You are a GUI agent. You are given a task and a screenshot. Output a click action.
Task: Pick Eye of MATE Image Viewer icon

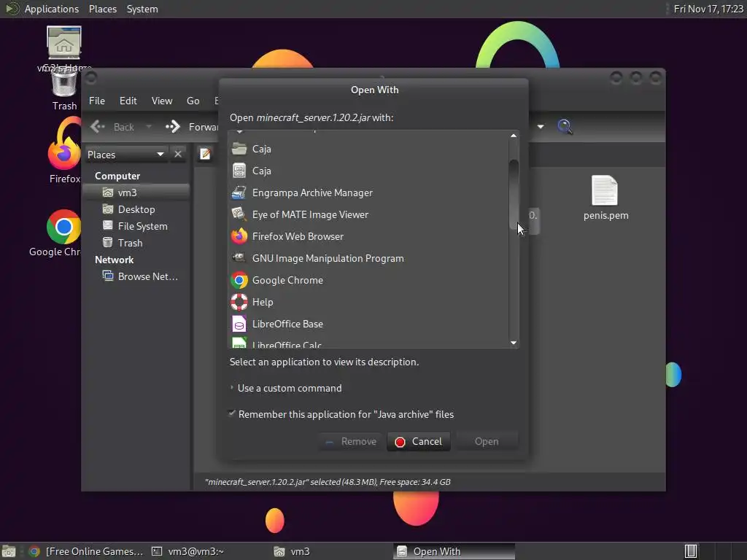coord(239,214)
